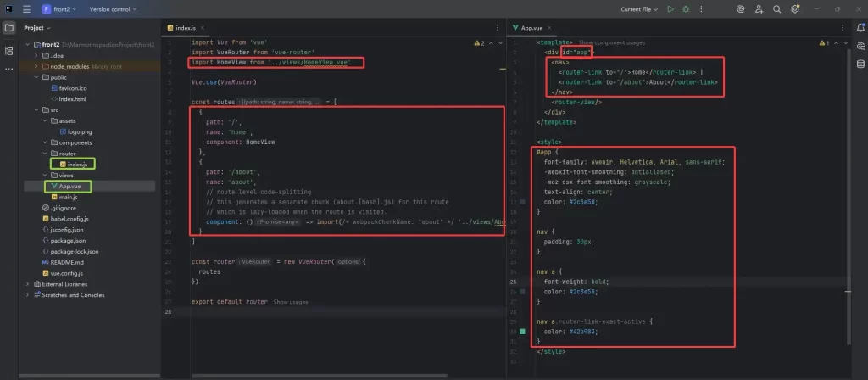Open the hamburger main menu
The image size is (868, 380).
click(x=27, y=9)
